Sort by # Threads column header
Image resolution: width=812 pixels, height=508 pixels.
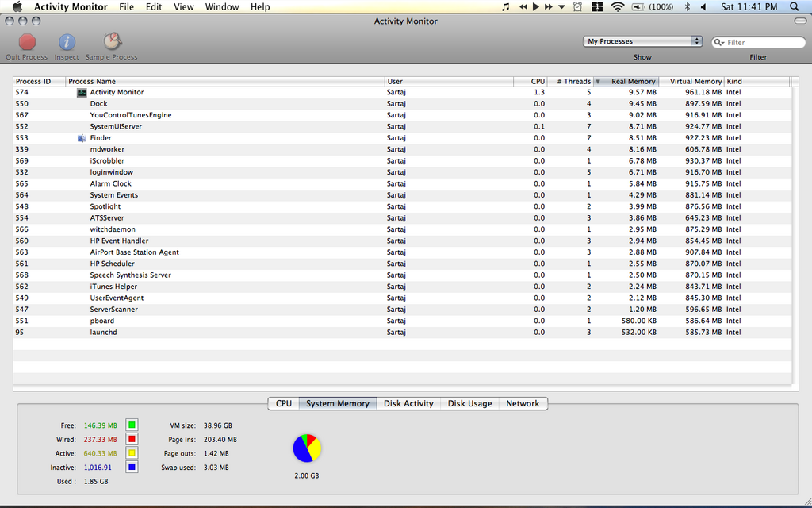click(x=570, y=82)
